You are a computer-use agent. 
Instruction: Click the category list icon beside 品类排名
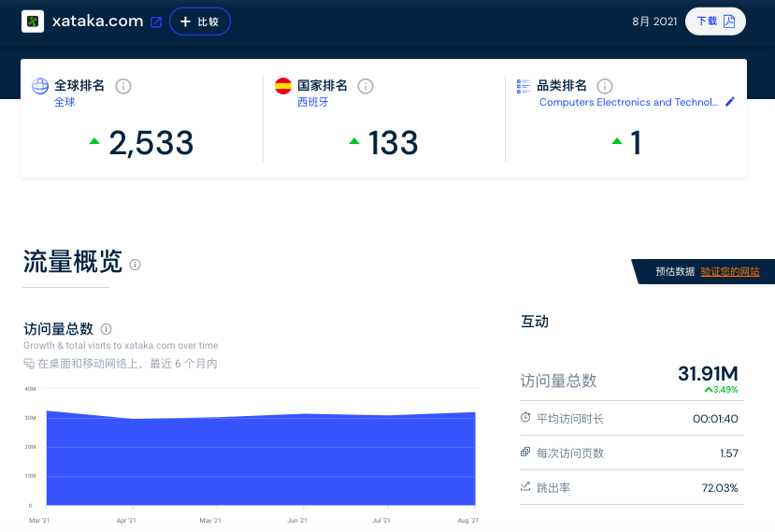524,86
